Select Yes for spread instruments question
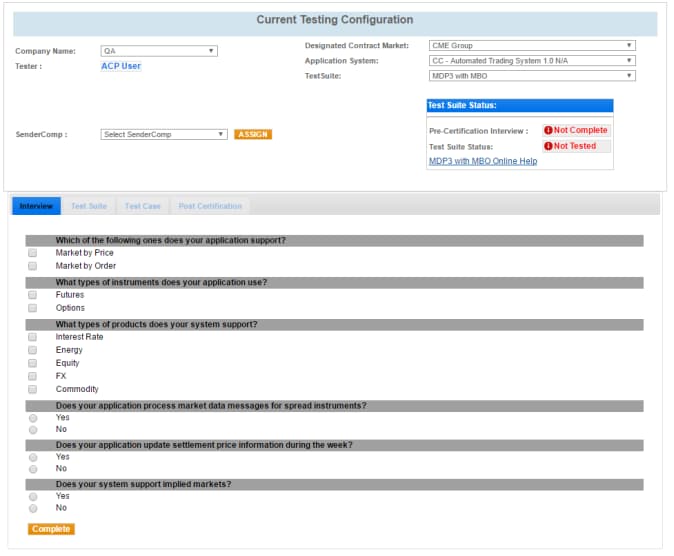 33,418
